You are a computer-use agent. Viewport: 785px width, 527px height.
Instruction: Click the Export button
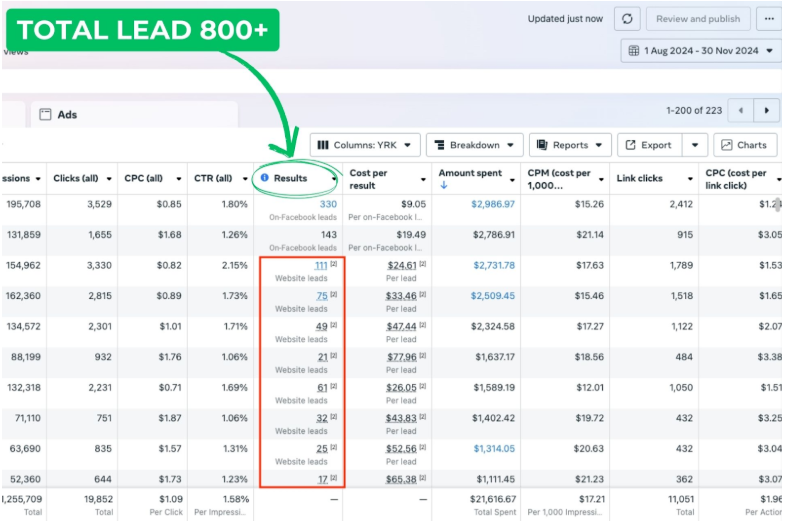649,145
